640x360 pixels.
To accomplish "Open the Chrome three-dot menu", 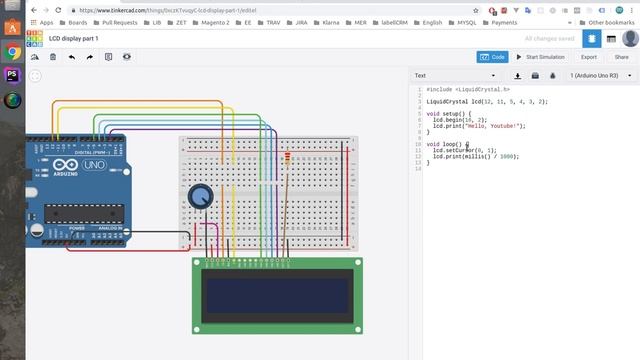I will tap(632, 11).
